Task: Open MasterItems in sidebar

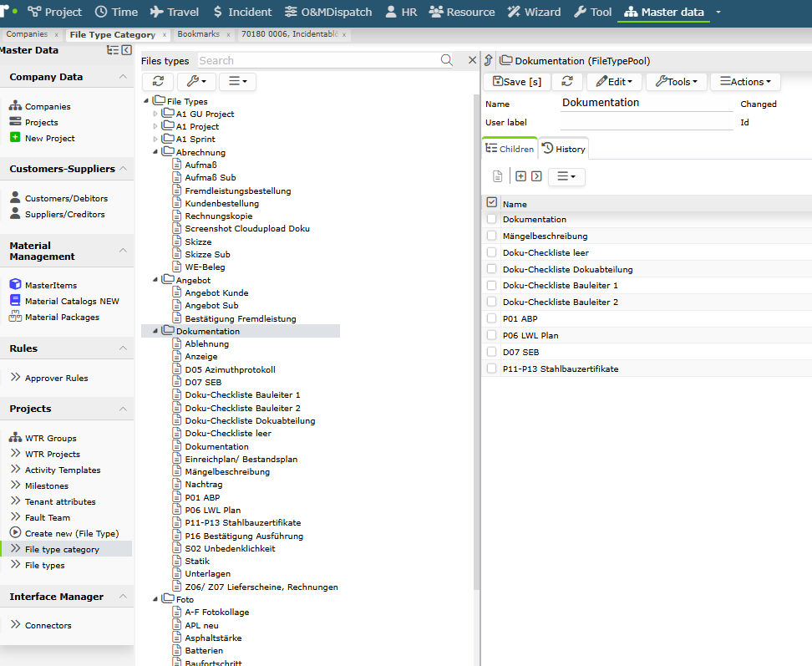Action: point(43,285)
